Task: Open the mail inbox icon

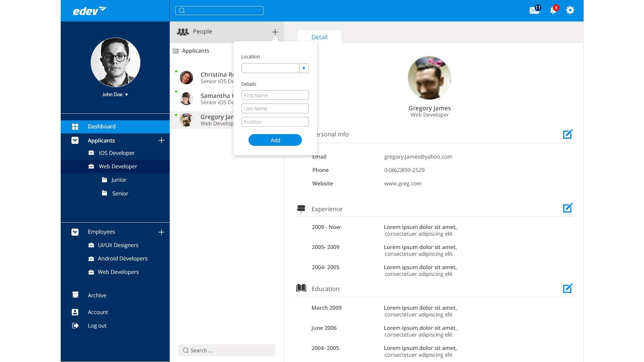Action: [534, 10]
